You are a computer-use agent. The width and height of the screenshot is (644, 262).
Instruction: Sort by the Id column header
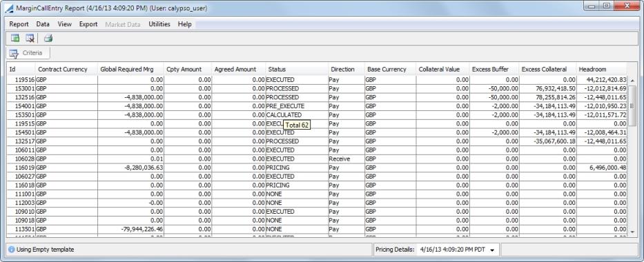(21, 70)
